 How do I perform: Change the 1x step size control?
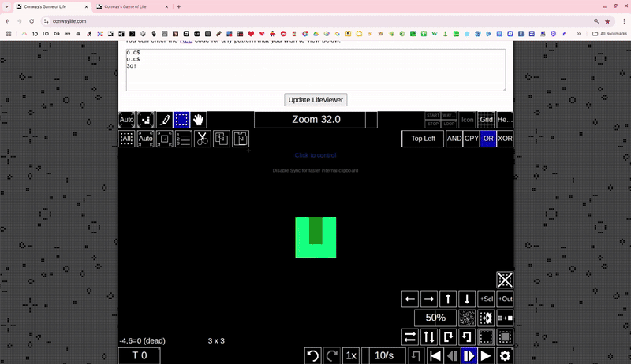(351, 356)
